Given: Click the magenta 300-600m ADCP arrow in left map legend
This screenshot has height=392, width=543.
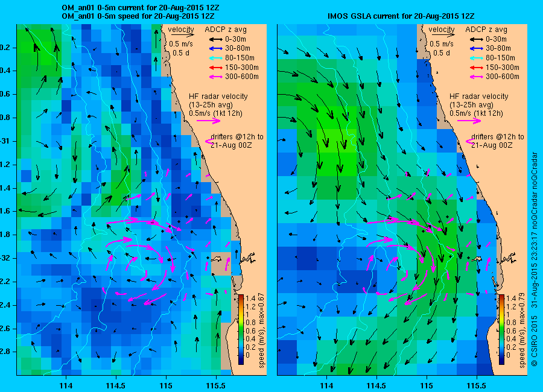Looking at the screenshot, I should coord(216,77).
